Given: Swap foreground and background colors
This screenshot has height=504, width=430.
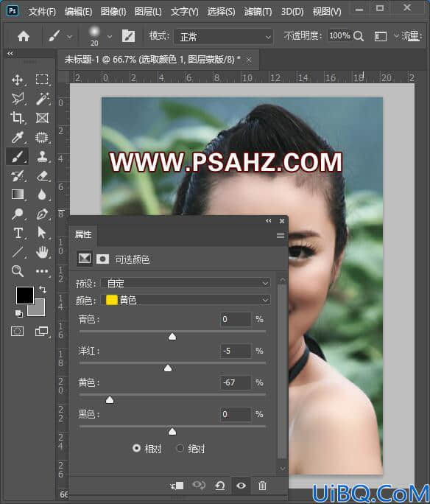Looking at the screenshot, I should pyautogui.click(x=43, y=290).
